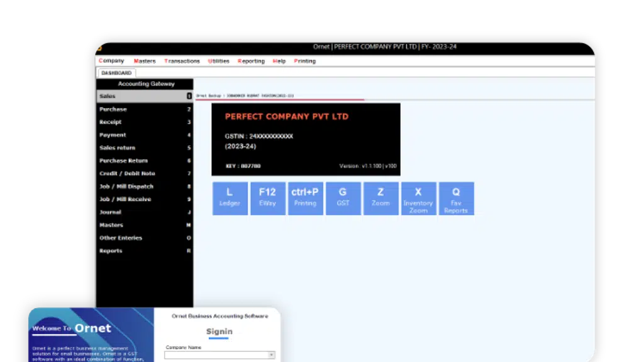Open the Ledger shortcut tile

230,199
